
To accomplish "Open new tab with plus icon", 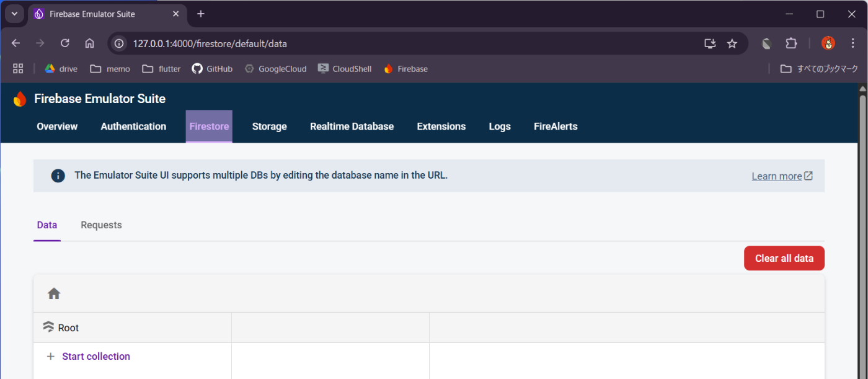I will click(201, 14).
